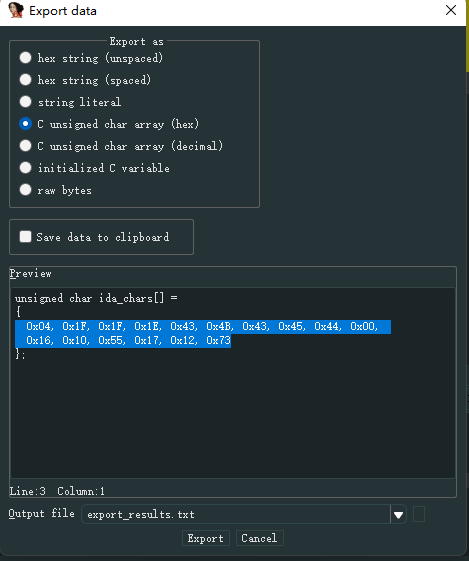
Task: Enable Save data to clipboard checkbox
Action: 25,236
